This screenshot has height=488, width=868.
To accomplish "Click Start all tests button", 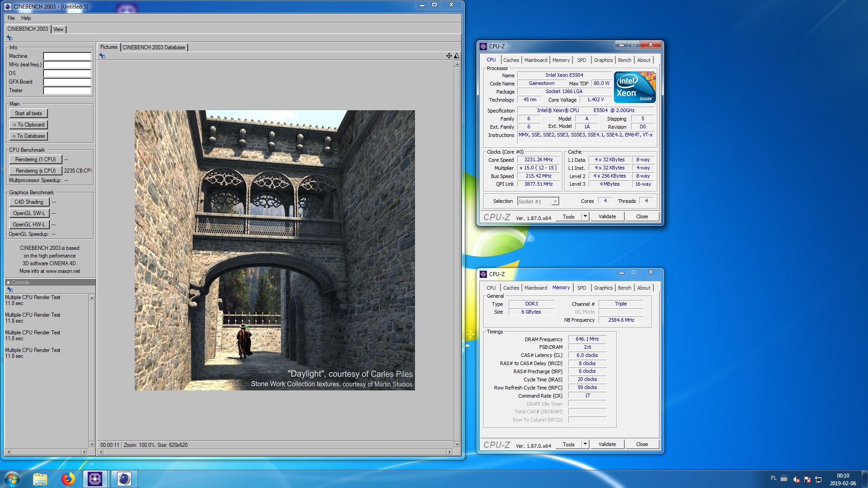I will [28, 113].
